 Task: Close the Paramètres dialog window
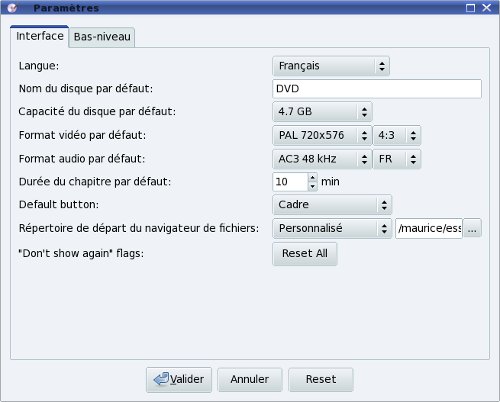[x=487, y=8]
